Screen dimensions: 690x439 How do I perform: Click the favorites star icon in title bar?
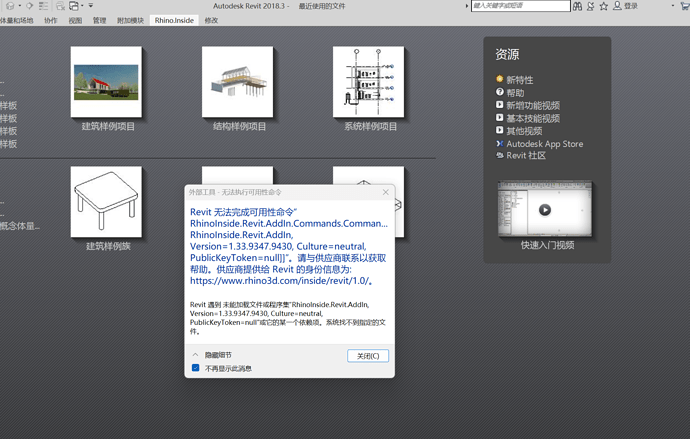[x=604, y=6]
